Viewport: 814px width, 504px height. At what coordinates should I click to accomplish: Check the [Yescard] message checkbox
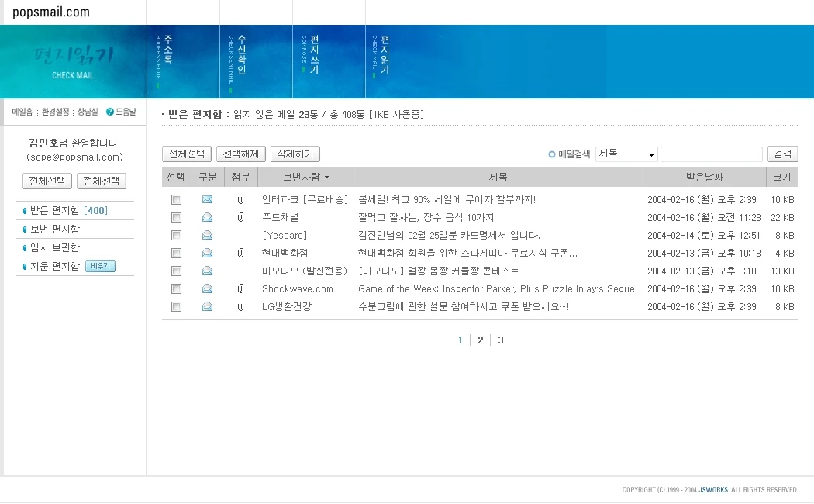pyautogui.click(x=177, y=235)
